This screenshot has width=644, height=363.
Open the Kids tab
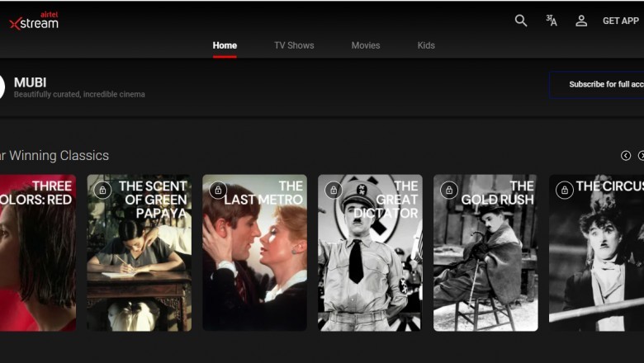[x=426, y=45]
